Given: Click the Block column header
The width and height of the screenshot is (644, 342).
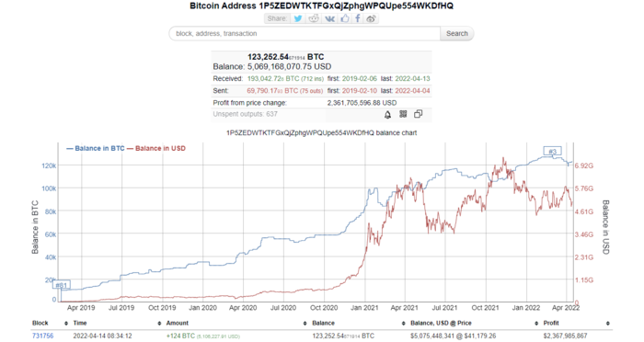Looking at the screenshot, I should (40, 323).
